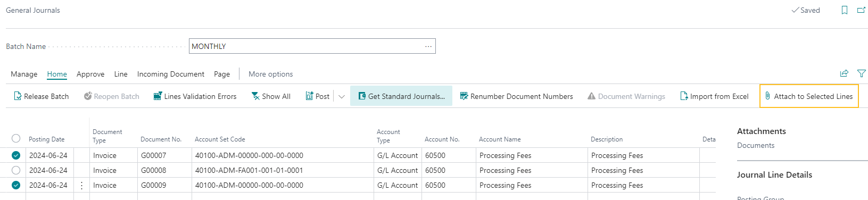Click Release Batch action
Screen dimensions: 868x200
click(x=42, y=96)
